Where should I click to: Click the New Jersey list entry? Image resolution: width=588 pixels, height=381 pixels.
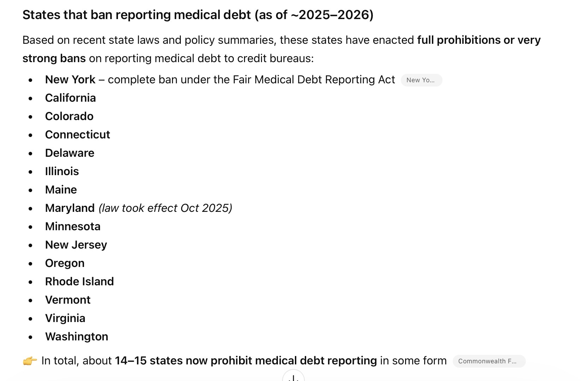[76, 245]
